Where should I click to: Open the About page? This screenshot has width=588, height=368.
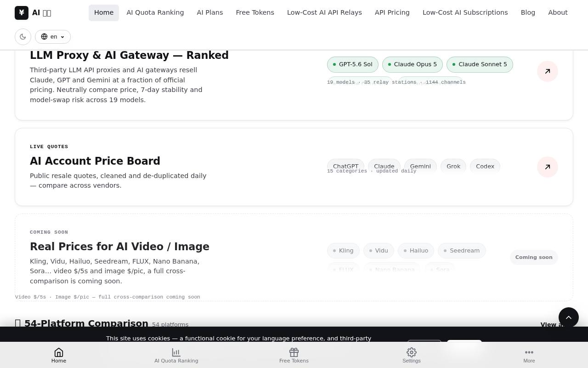click(x=558, y=12)
